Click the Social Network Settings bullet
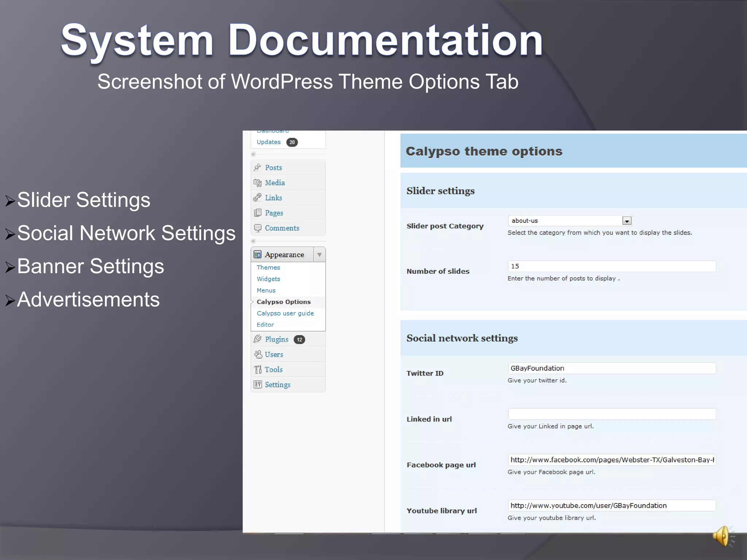Image resolution: width=747 pixels, height=560 pixels. [x=126, y=233]
